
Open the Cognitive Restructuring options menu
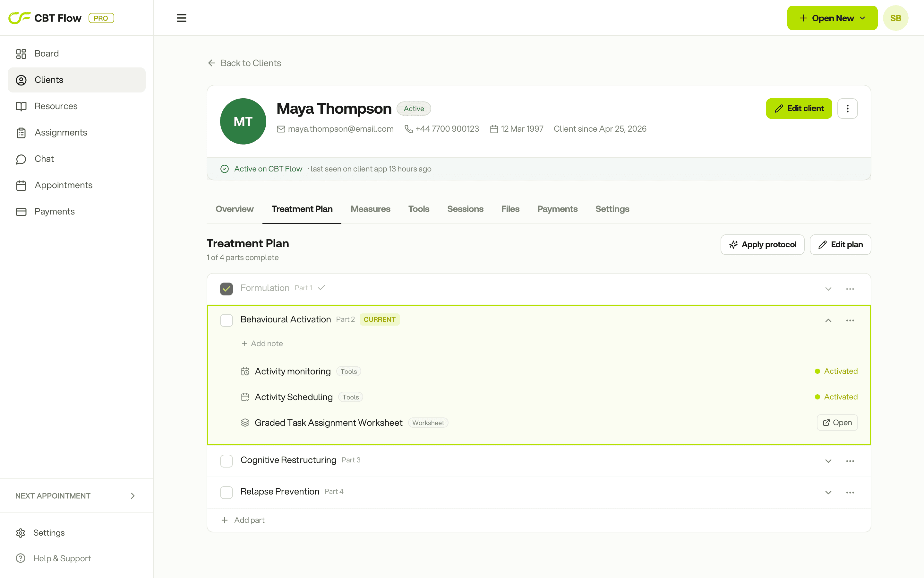(x=850, y=461)
